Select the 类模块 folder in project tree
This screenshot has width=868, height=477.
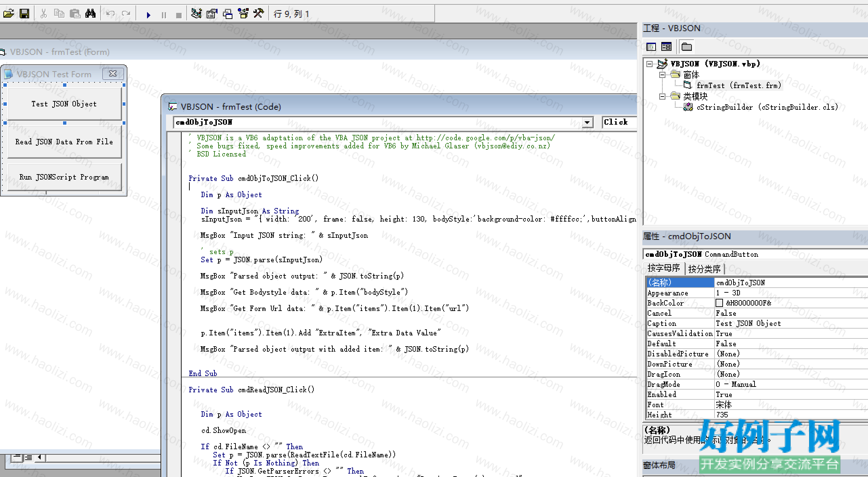[695, 97]
